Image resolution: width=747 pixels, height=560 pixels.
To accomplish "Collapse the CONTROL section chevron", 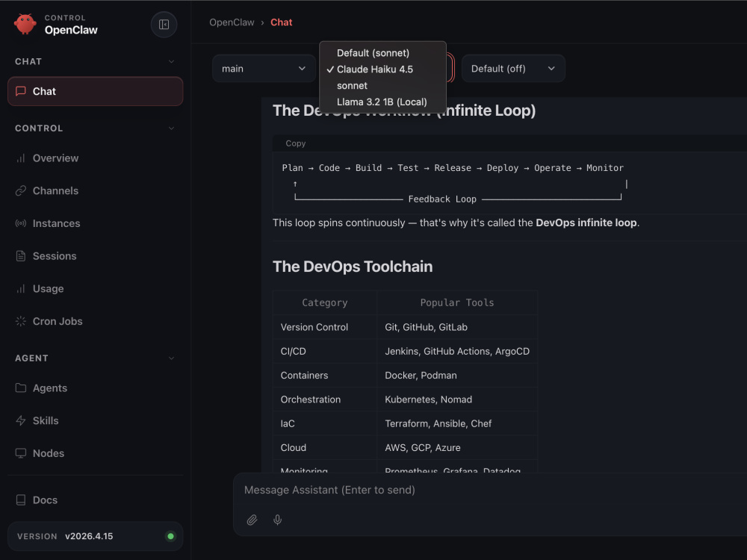I will coord(171,128).
